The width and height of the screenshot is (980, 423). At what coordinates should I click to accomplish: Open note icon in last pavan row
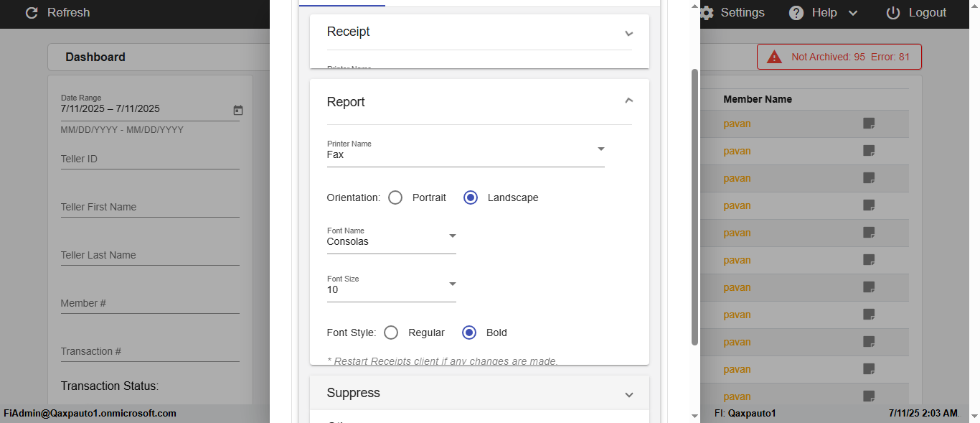point(869,396)
